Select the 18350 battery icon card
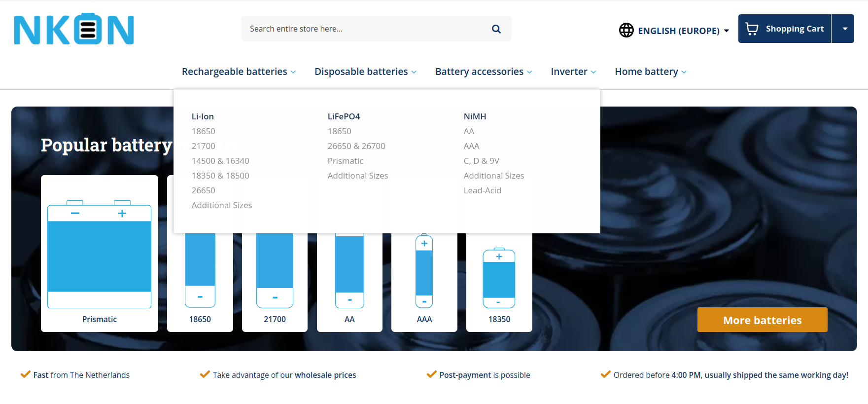 [x=499, y=284]
